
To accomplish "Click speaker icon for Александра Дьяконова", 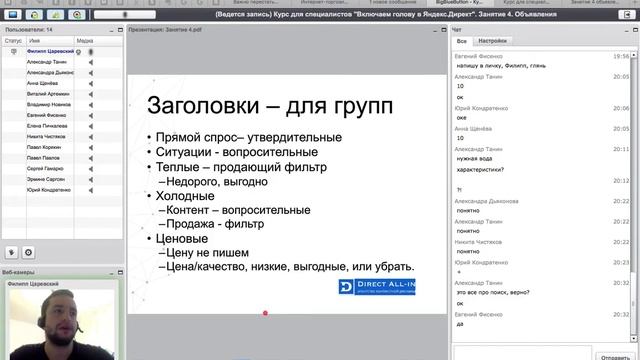I will click(91, 73).
